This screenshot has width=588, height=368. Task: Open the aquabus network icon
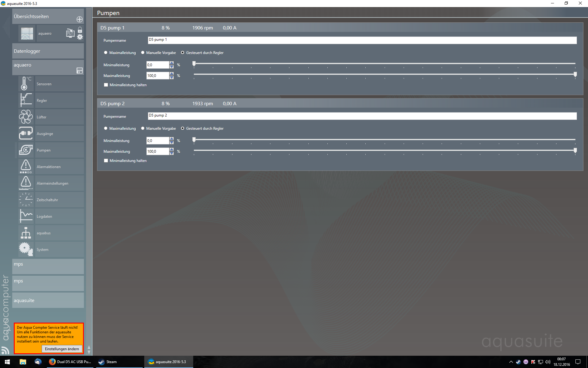[x=25, y=233]
